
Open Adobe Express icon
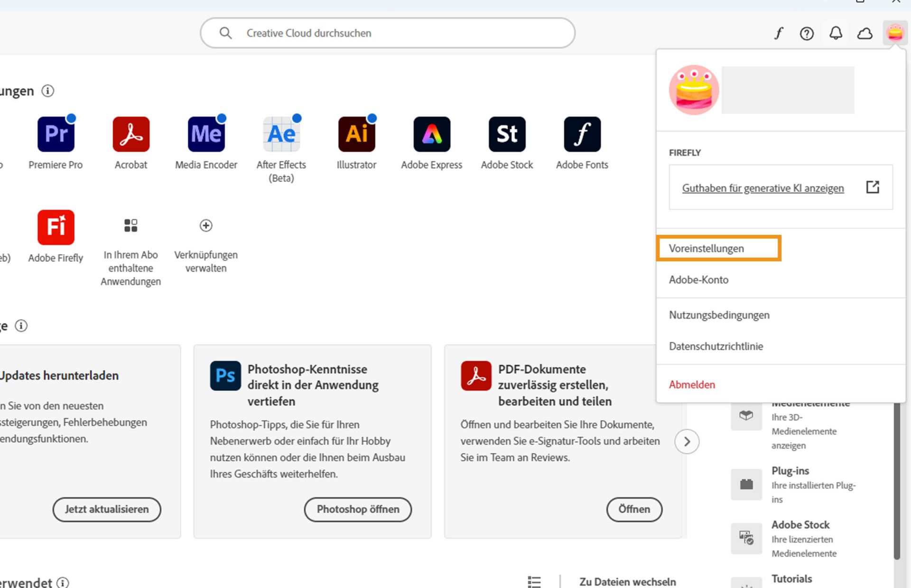coord(432,134)
